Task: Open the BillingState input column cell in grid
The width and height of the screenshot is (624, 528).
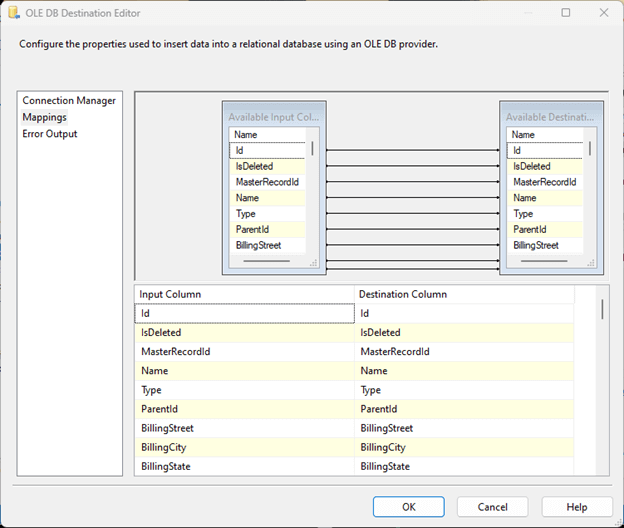Action: click(244, 466)
